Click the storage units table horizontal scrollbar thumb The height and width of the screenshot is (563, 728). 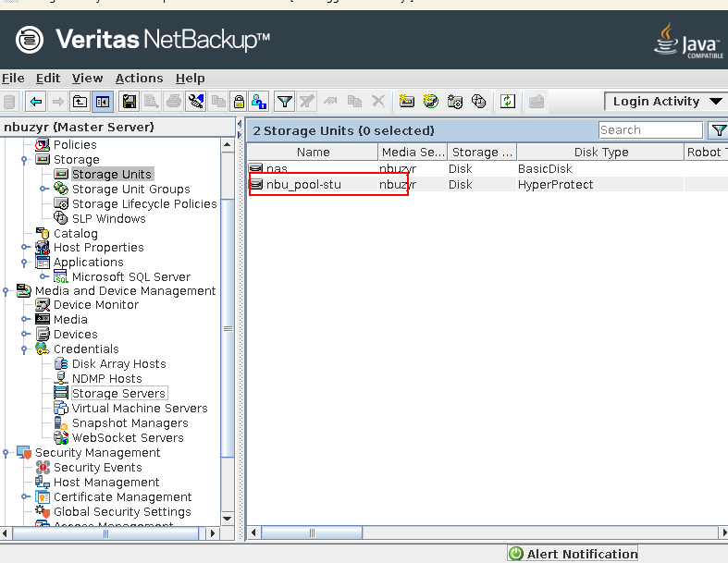[x=312, y=532]
